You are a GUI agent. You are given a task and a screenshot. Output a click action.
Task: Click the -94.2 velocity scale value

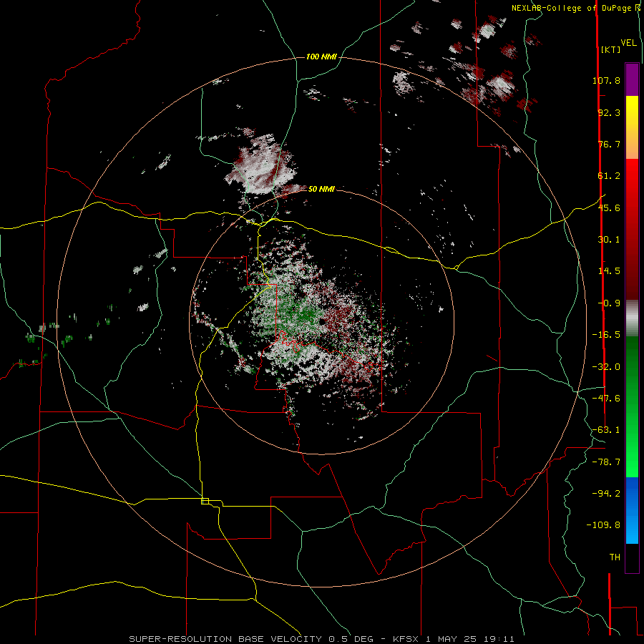point(606,493)
